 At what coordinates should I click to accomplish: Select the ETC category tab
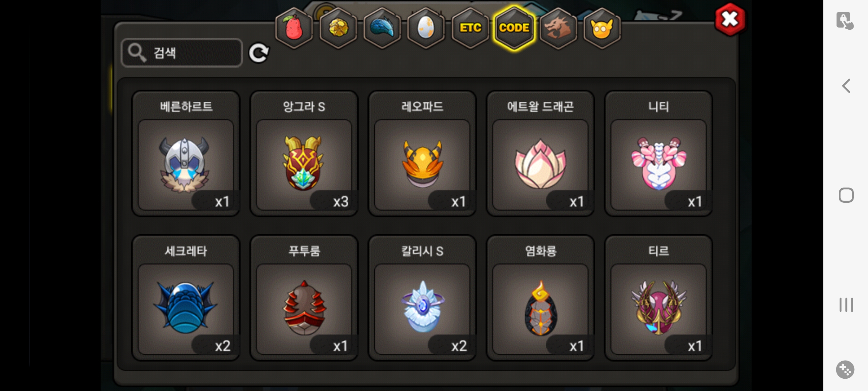click(x=470, y=28)
